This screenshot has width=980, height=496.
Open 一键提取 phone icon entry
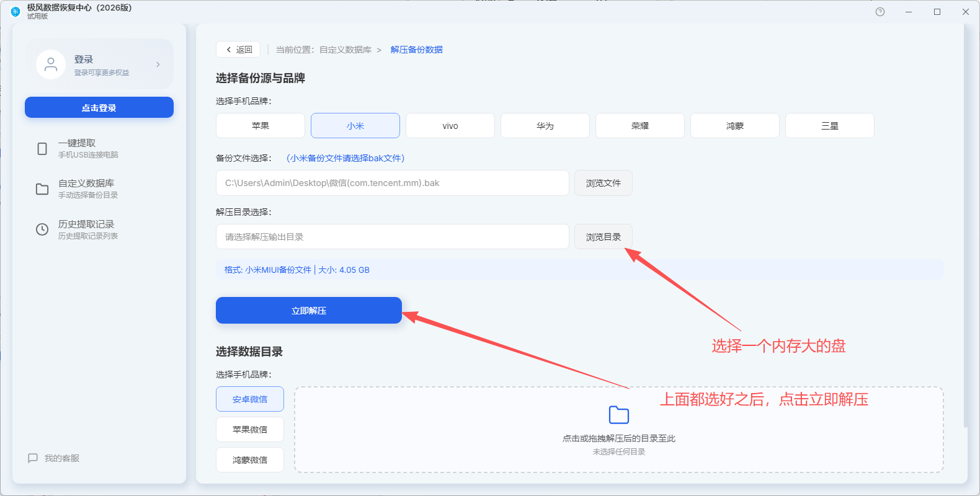(42, 149)
